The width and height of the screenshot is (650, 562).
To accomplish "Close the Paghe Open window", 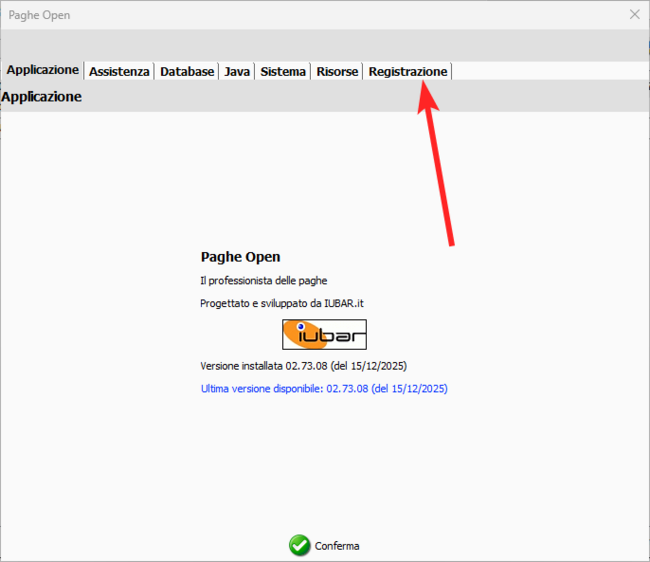I will point(633,15).
